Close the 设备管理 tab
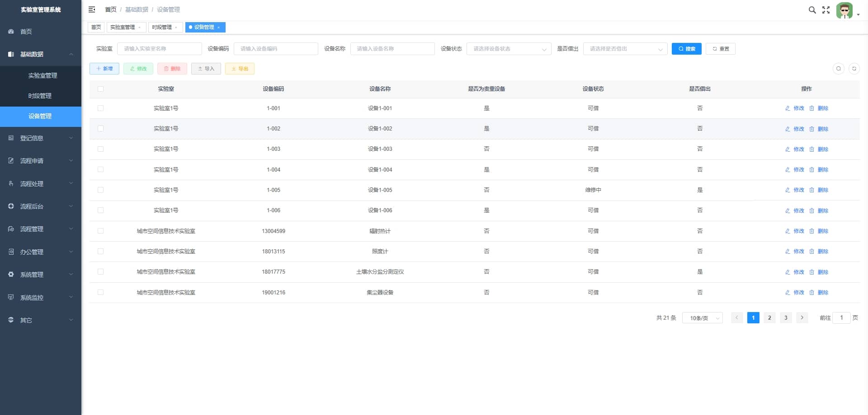 [x=219, y=28]
